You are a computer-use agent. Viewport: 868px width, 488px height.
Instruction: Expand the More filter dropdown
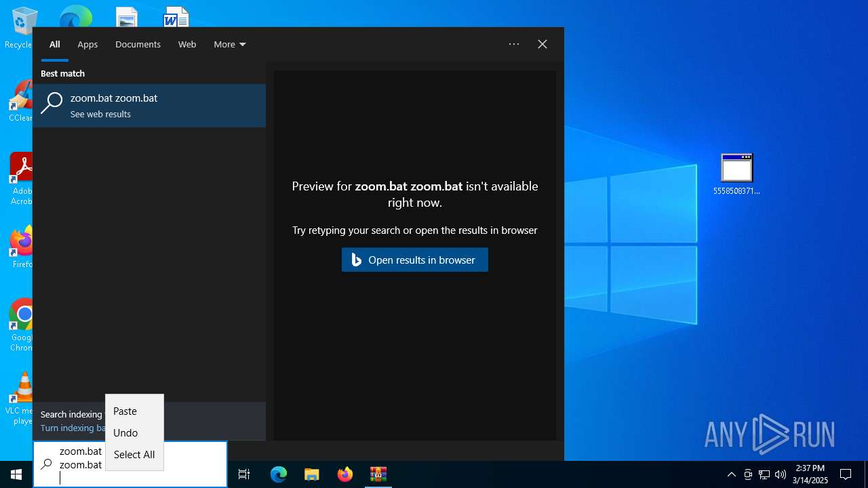point(230,45)
